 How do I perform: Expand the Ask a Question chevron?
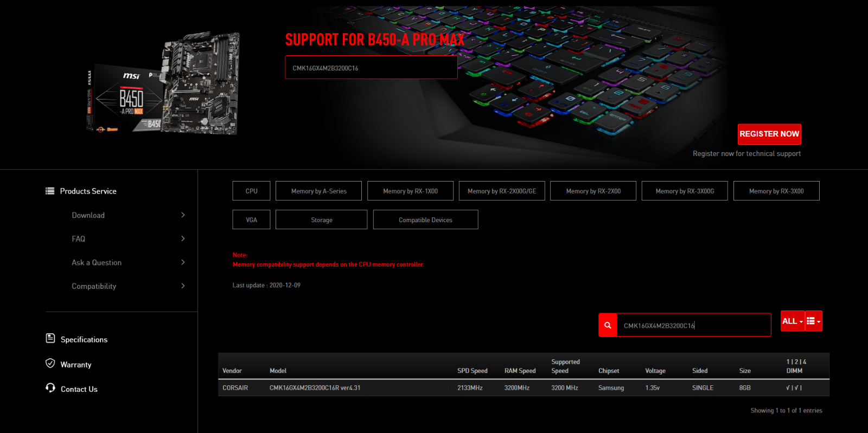coord(183,262)
